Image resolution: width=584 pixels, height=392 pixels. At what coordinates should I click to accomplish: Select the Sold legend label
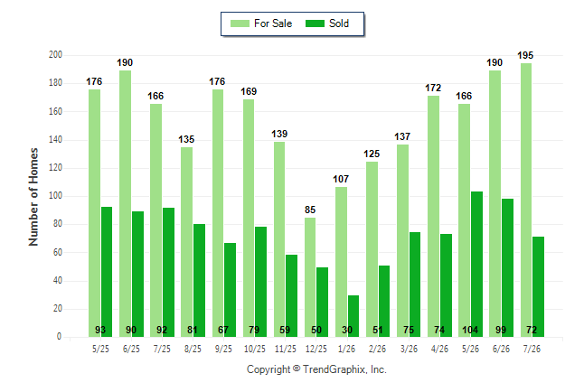(339, 23)
